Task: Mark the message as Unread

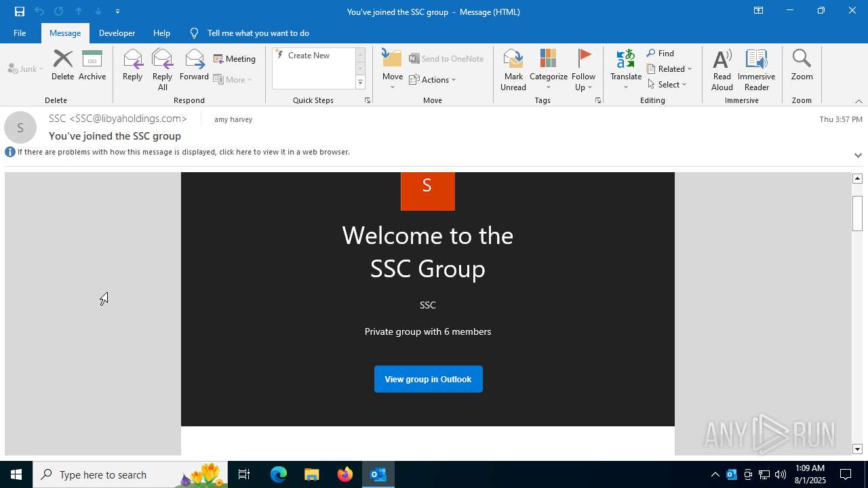Action: click(513, 70)
